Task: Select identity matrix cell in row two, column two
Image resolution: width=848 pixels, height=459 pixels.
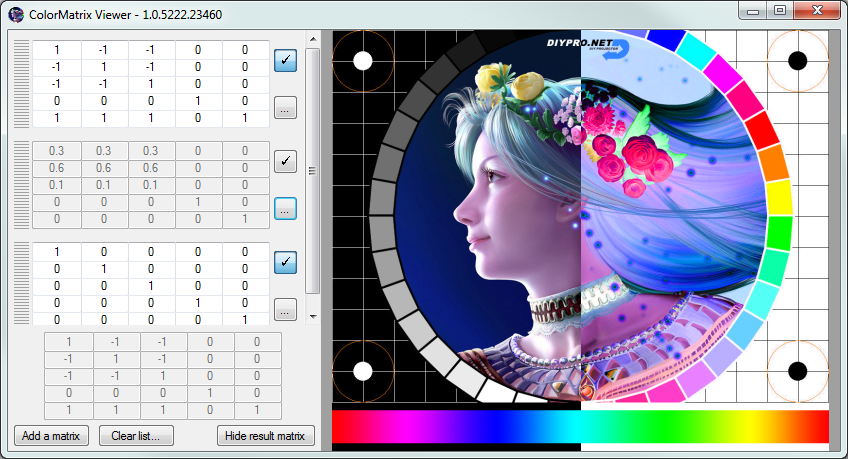Action: tap(104, 269)
